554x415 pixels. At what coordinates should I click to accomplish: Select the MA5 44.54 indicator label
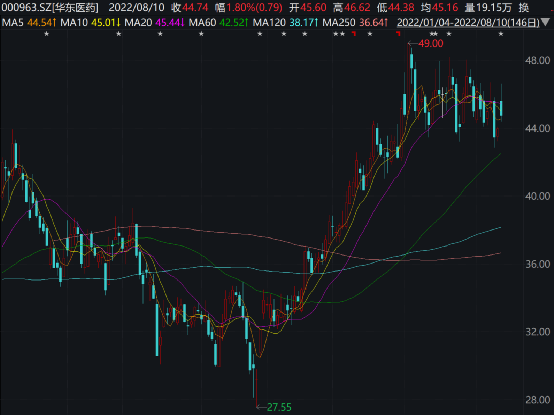coord(29,23)
